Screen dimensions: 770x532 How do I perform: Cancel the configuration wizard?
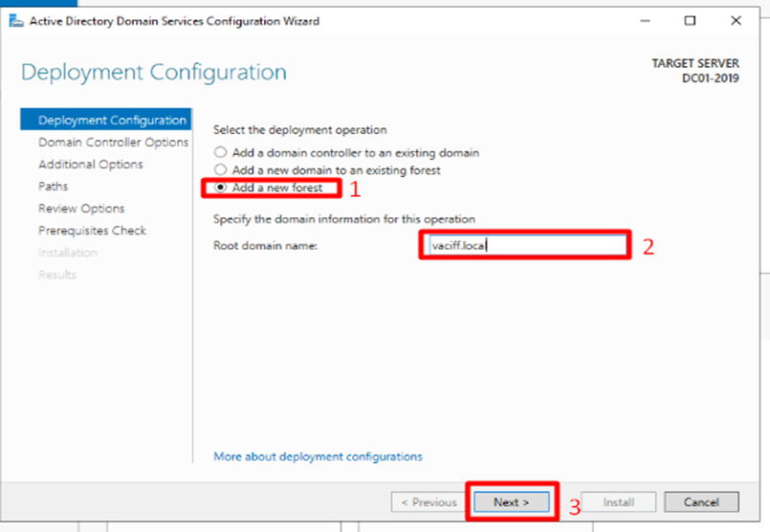click(711, 502)
